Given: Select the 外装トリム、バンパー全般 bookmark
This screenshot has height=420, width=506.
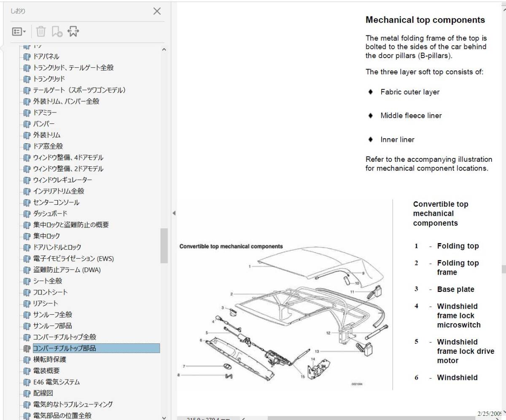Looking at the screenshot, I should (x=66, y=101).
